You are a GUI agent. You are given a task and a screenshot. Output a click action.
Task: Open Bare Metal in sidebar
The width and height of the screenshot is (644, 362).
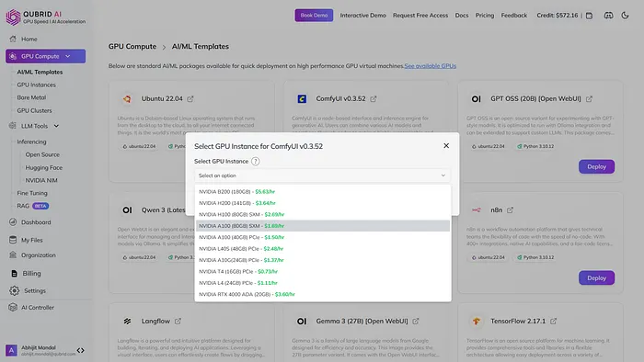31,97
